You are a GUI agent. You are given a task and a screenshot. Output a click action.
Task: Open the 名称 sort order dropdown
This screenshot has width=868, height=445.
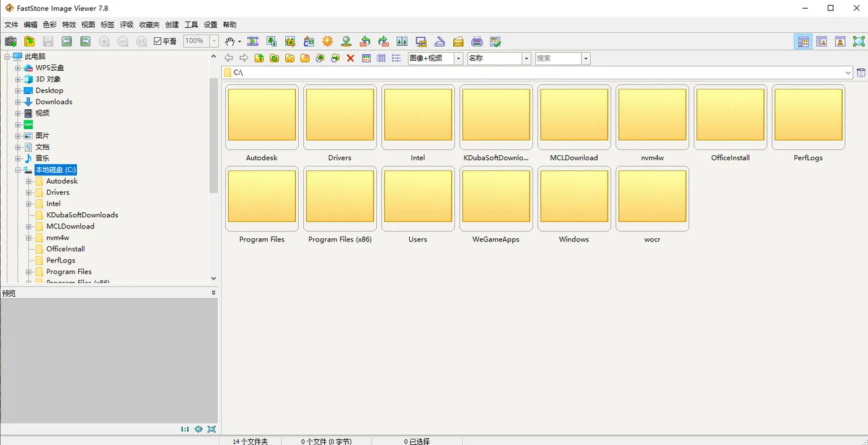tap(526, 58)
